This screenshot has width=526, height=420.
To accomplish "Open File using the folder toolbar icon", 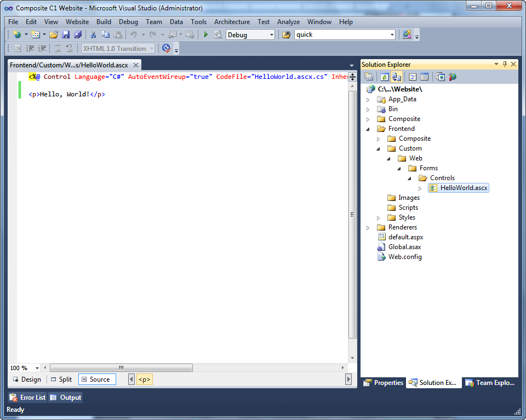I will [54, 35].
